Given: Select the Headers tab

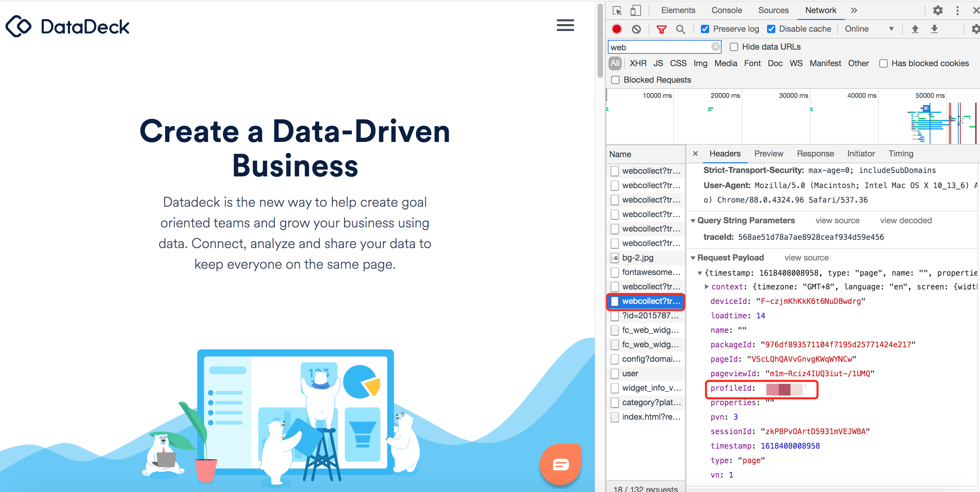Looking at the screenshot, I should pyautogui.click(x=725, y=153).
